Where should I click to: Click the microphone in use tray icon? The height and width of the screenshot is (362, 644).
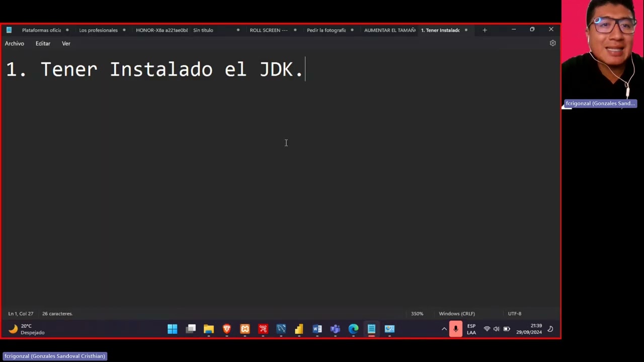[456, 329]
